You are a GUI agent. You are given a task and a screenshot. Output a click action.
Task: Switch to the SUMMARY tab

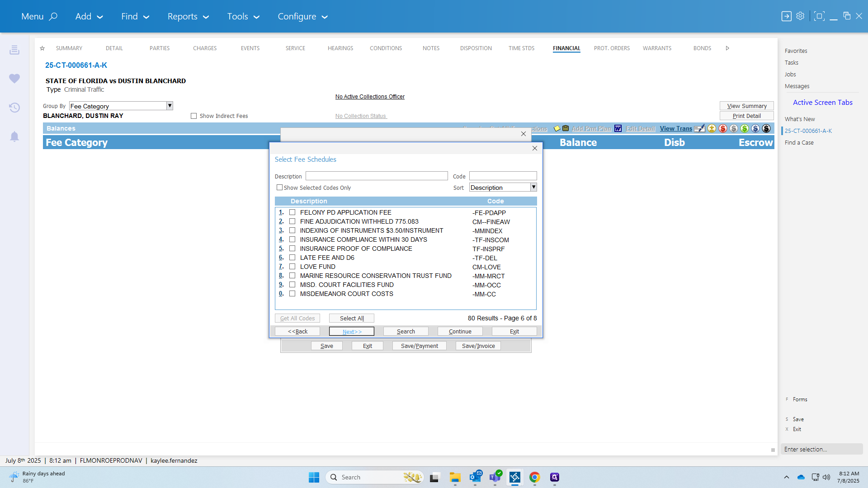click(69, 48)
